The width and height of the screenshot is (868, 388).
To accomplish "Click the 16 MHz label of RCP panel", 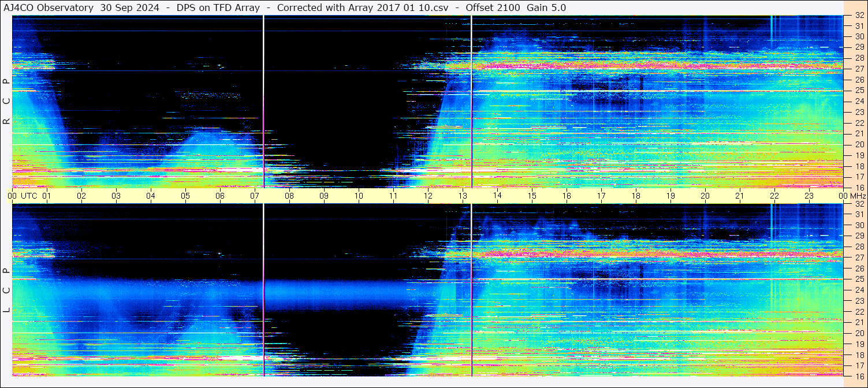I will 859,187.
